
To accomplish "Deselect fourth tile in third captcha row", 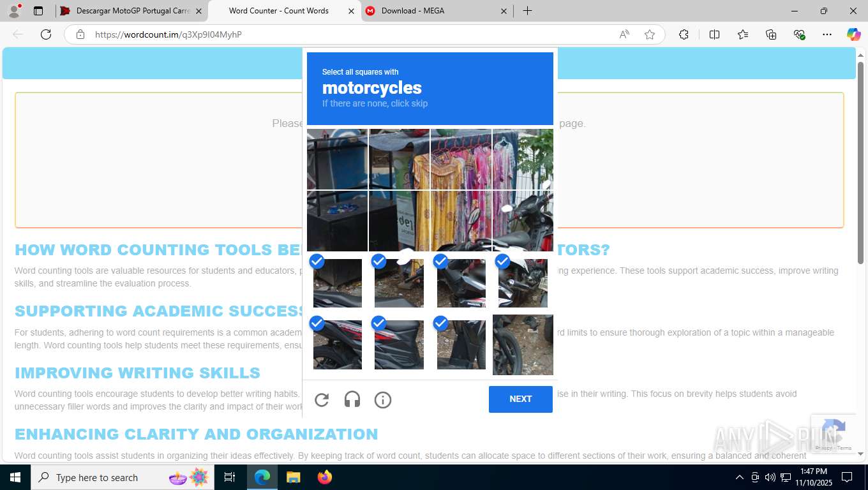I will [x=523, y=283].
